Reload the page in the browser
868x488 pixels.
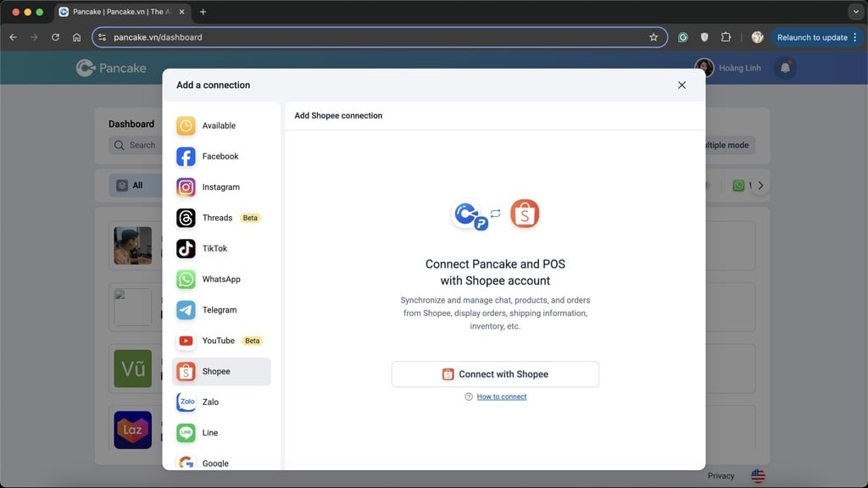coord(55,37)
